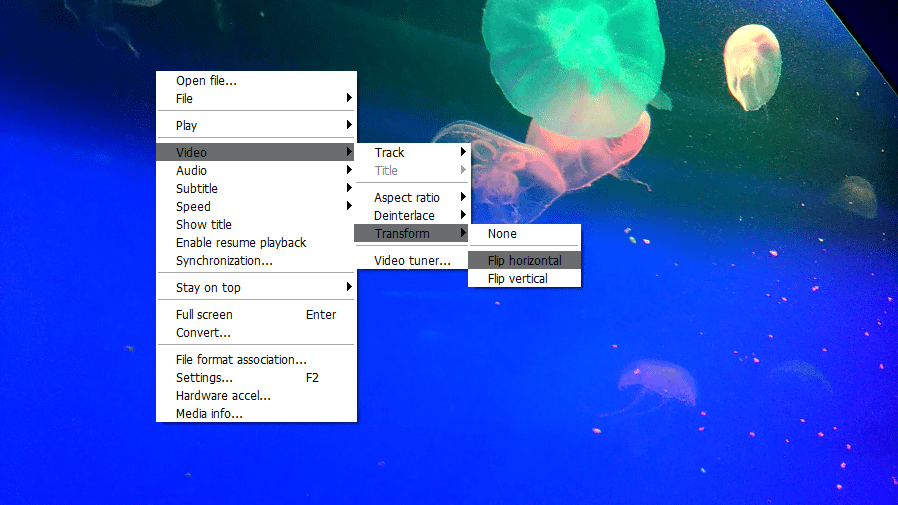The height and width of the screenshot is (505, 898).
Task: Open the Aspect ratio submenu
Action: (412, 198)
